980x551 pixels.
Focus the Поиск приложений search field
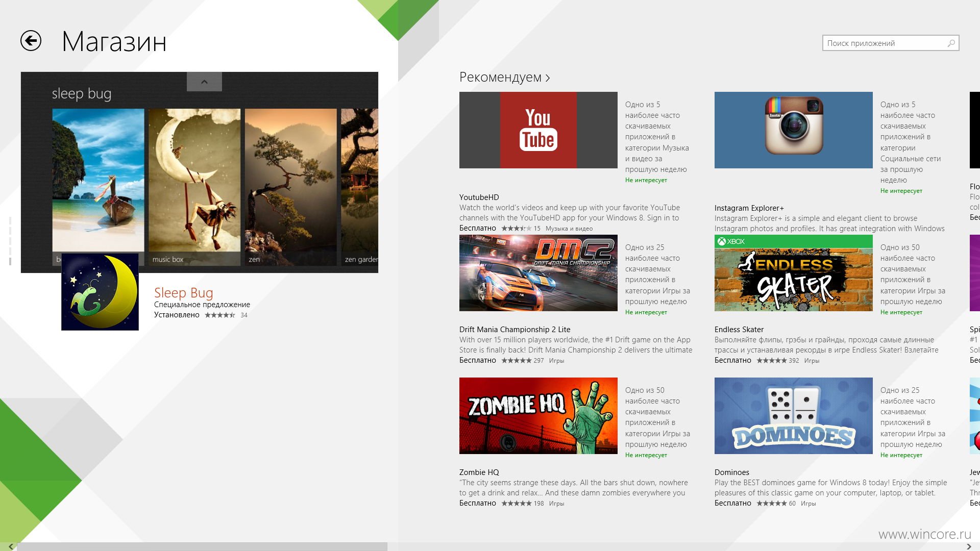(x=891, y=43)
